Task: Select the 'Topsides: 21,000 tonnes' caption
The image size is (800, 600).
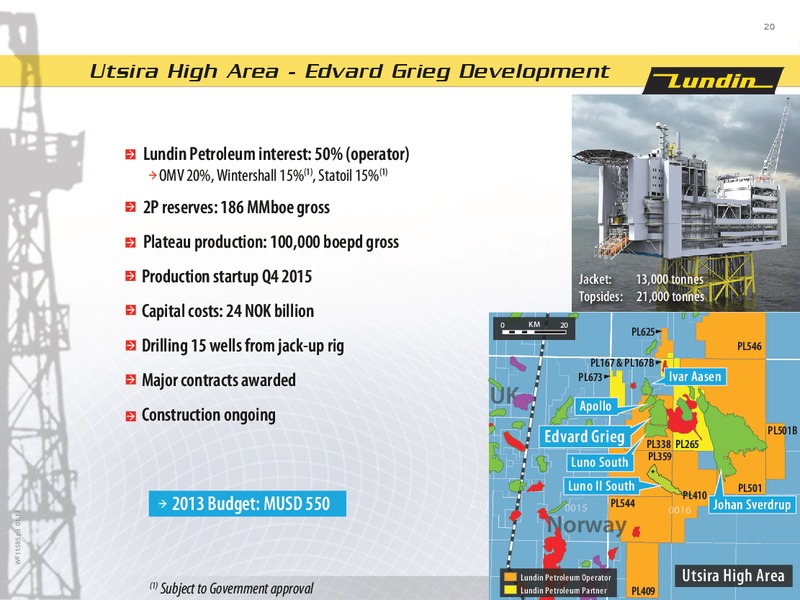Action: pyautogui.click(x=641, y=296)
